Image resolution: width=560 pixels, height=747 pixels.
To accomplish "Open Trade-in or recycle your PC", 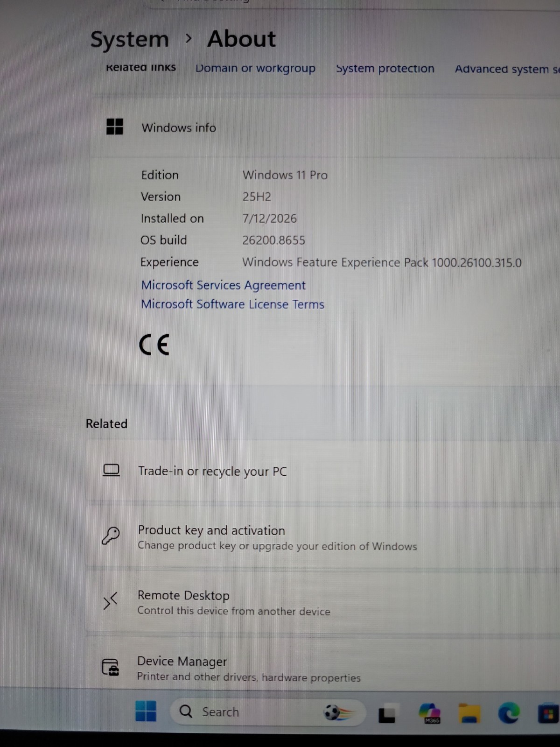I will (x=323, y=471).
